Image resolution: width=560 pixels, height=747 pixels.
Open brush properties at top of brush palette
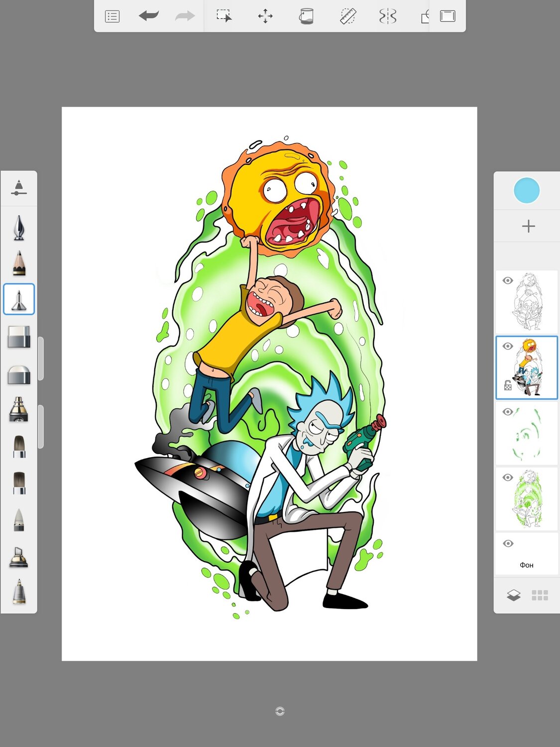point(18,188)
